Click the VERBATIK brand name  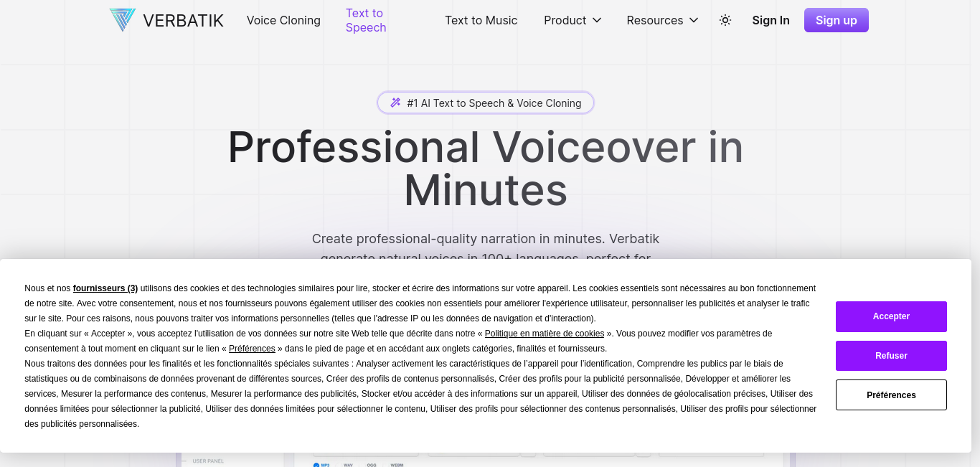(x=183, y=21)
